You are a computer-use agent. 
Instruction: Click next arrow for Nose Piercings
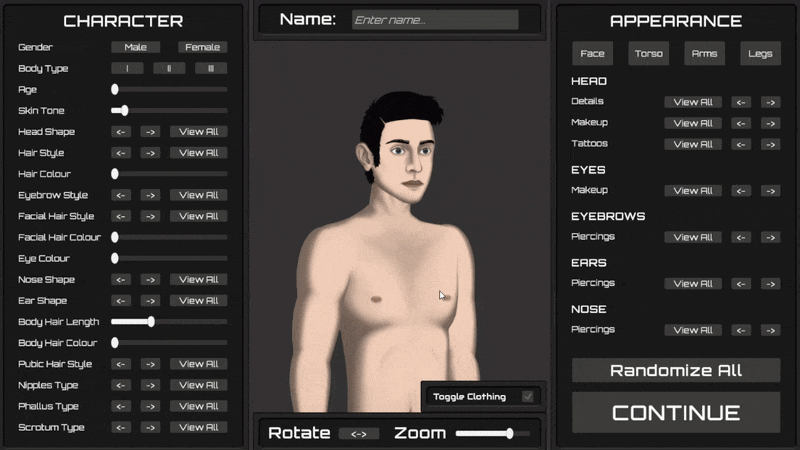point(770,330)
